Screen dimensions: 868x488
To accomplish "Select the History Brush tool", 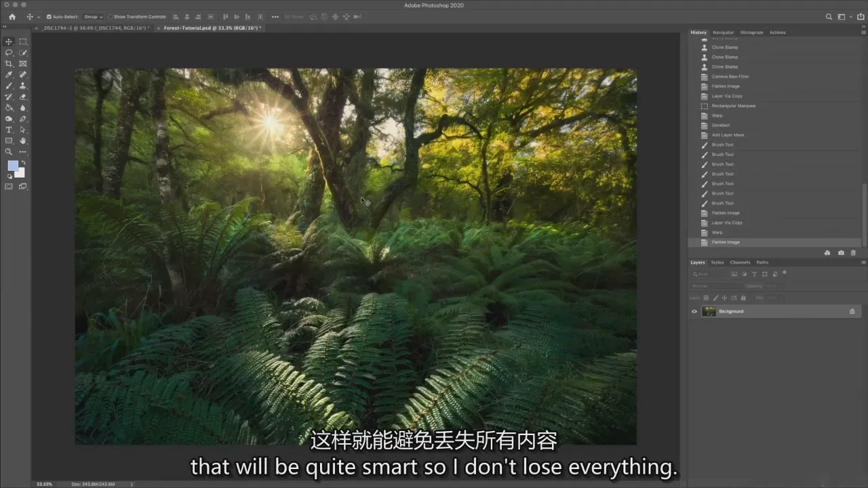I will pyautogui.click(x=9, y=97).
